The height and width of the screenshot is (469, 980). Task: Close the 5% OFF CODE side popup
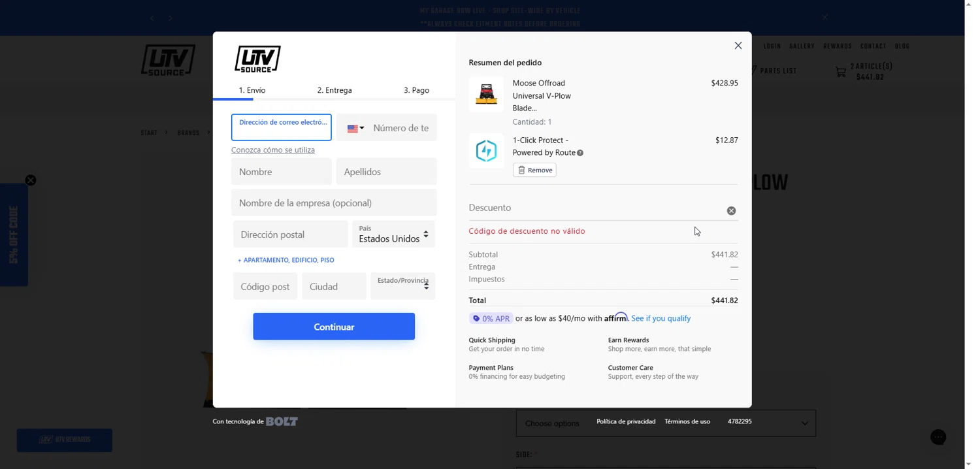[x=31, y=180]
